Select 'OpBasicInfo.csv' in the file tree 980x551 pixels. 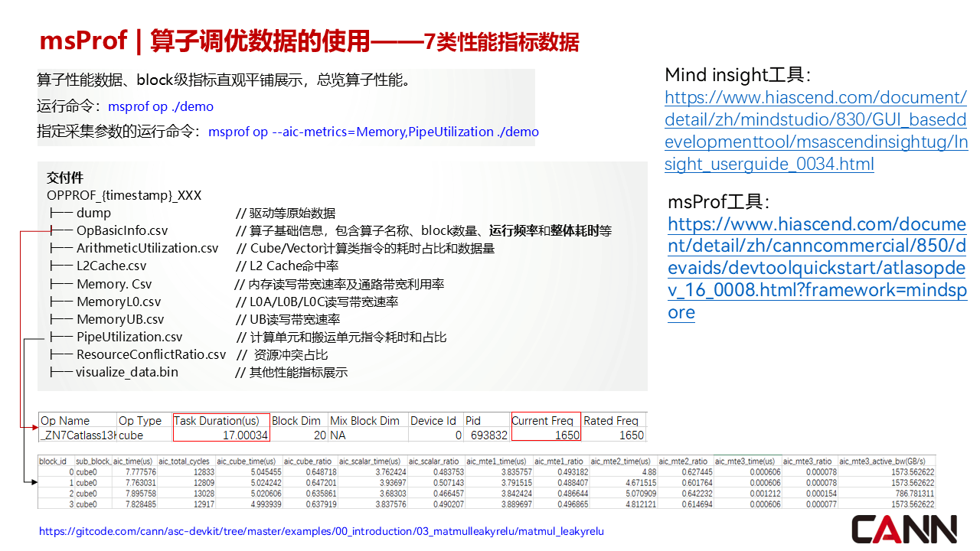click(x=122, y=230)
